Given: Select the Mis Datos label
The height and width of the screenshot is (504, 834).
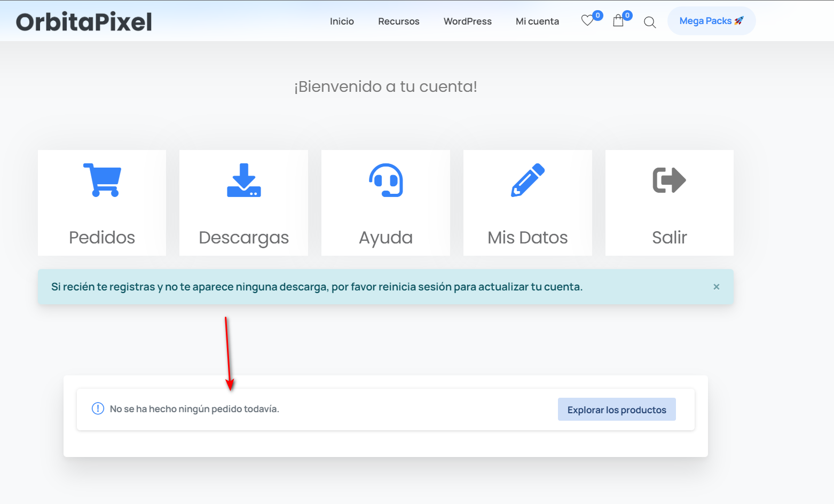Looking at the screenshot, I should 528,237.
